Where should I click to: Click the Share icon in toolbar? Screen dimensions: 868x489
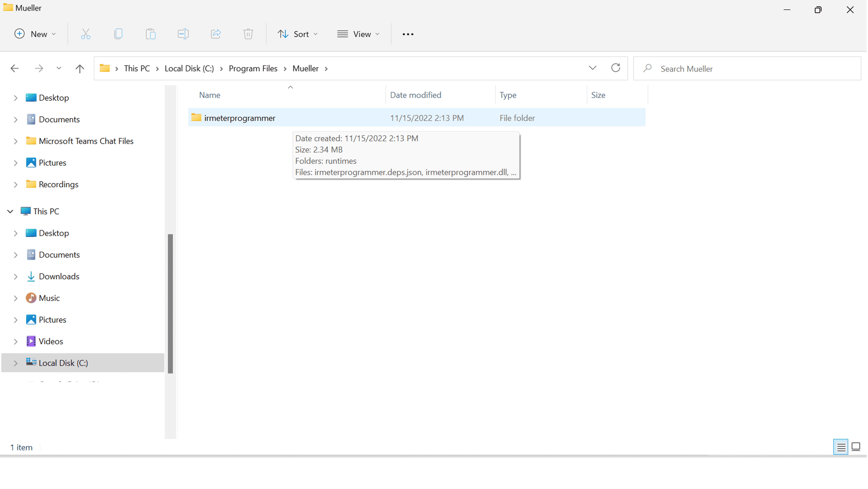(216, 34)
